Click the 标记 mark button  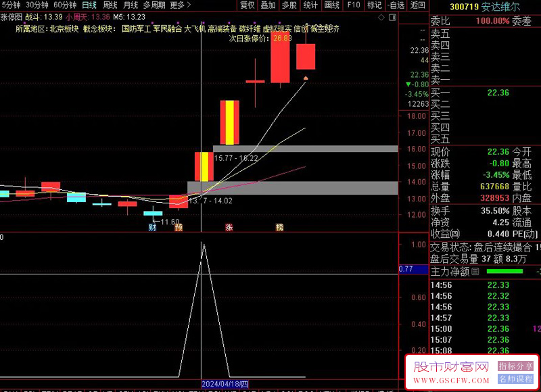click(x=375, y=5)
